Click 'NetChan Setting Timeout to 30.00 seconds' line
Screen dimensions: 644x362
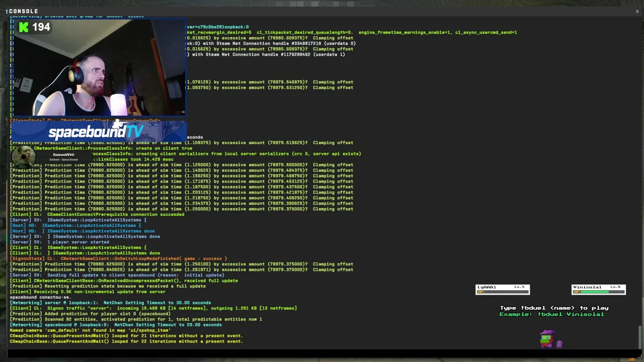pos(111,303)
